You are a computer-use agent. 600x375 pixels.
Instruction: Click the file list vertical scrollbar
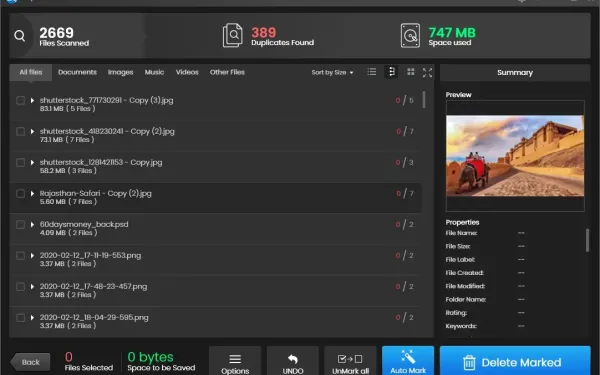[x=424, y=99]
